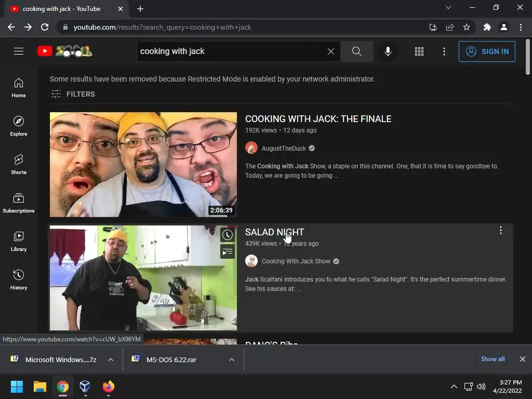
Task: Go forward in the browser
Action: (x=28, y=27)
